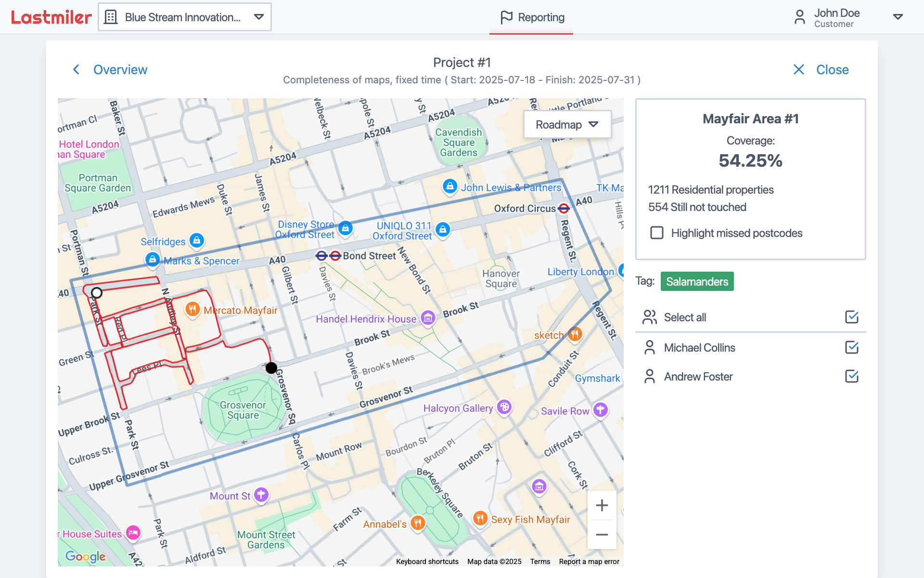Click Andrew Foster name row
Image resolution: width=924 pixels, height=578 pixels.
751,376
